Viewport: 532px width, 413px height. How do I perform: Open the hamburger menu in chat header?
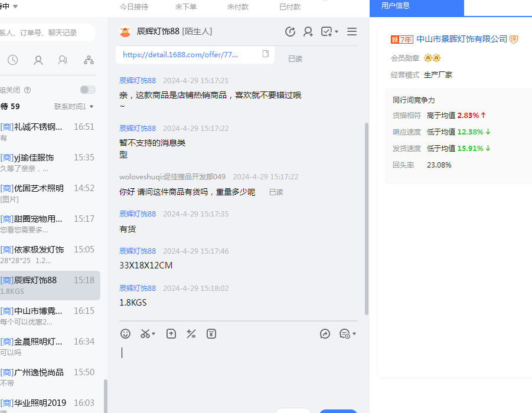point(352,32)
